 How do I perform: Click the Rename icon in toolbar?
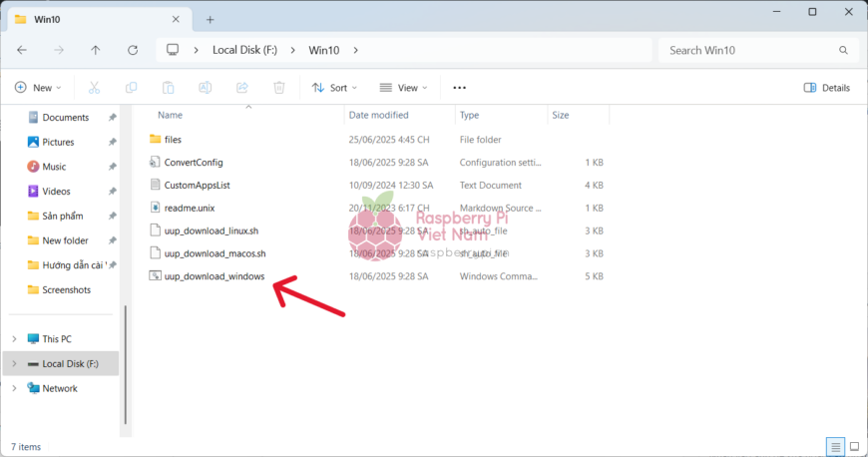tap(205, 88)
